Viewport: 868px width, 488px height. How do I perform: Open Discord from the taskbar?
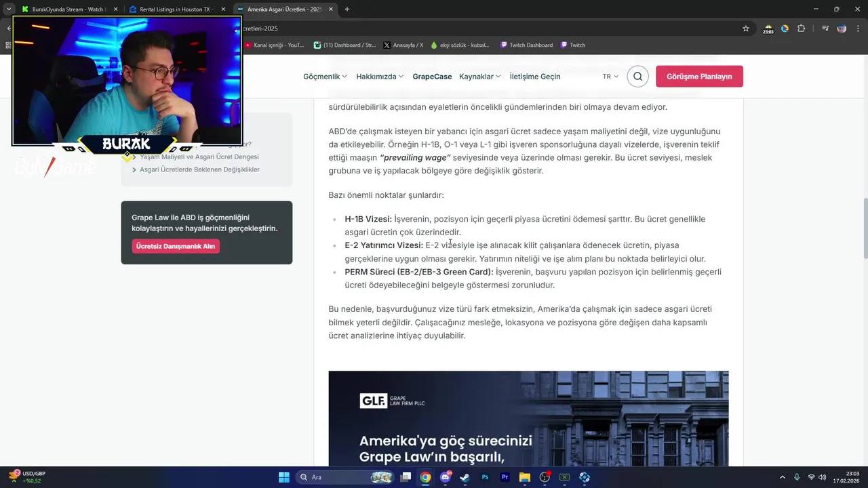(446, 477)
